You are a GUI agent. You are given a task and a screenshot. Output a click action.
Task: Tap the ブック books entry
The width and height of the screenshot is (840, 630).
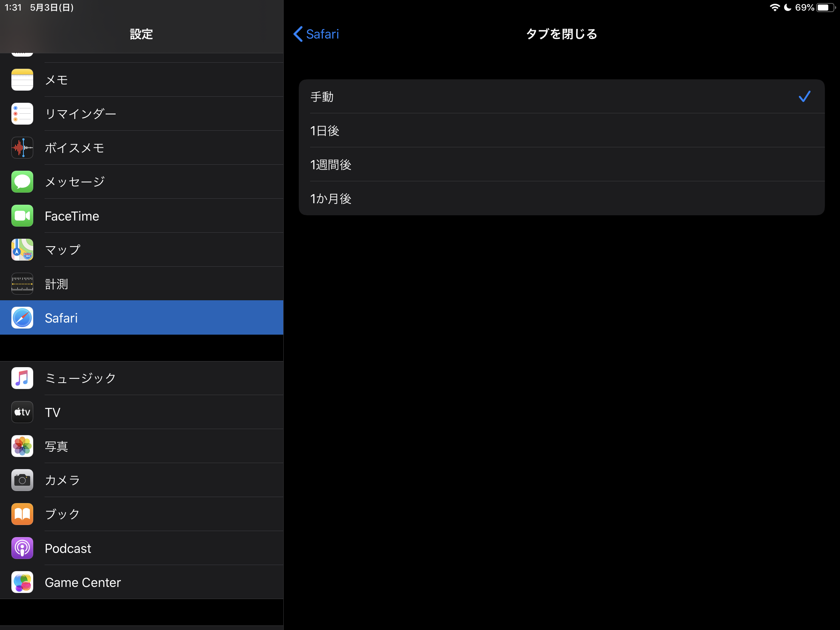point(141,514)
